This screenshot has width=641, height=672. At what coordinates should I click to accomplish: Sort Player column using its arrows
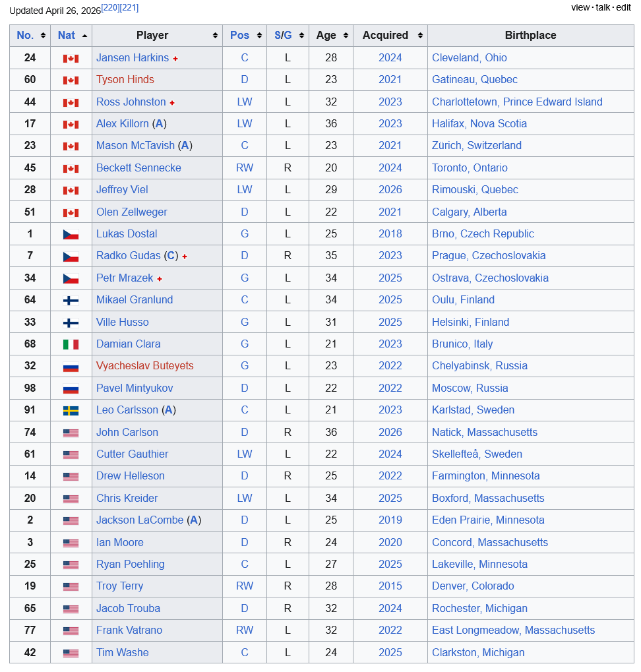[215, 36]
